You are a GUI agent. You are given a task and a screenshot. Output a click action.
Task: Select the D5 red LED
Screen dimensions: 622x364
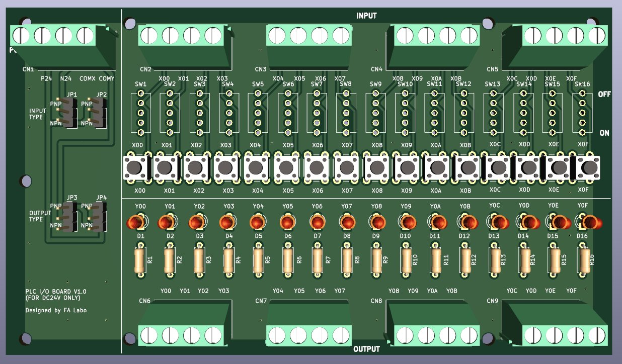(257, 222)
